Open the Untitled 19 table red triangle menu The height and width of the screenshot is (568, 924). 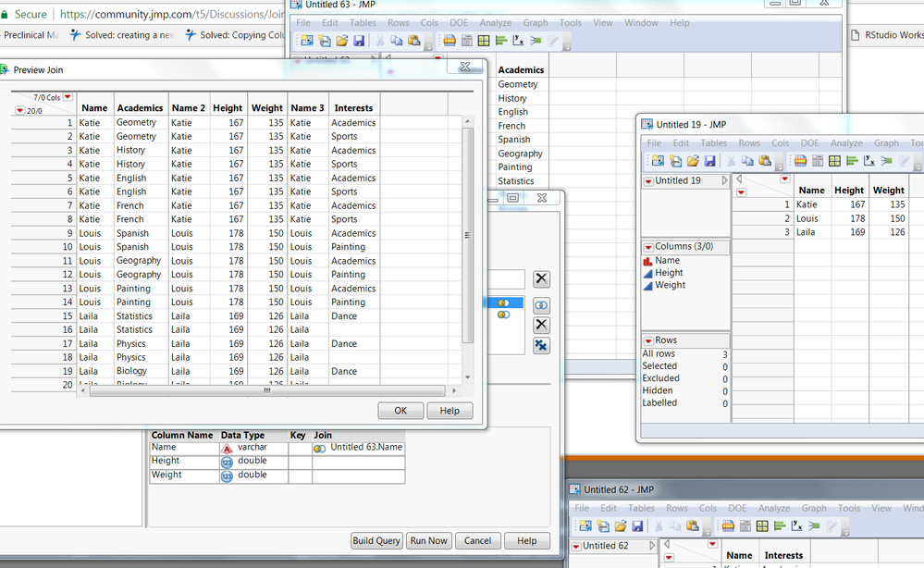[x=647, y=180]
